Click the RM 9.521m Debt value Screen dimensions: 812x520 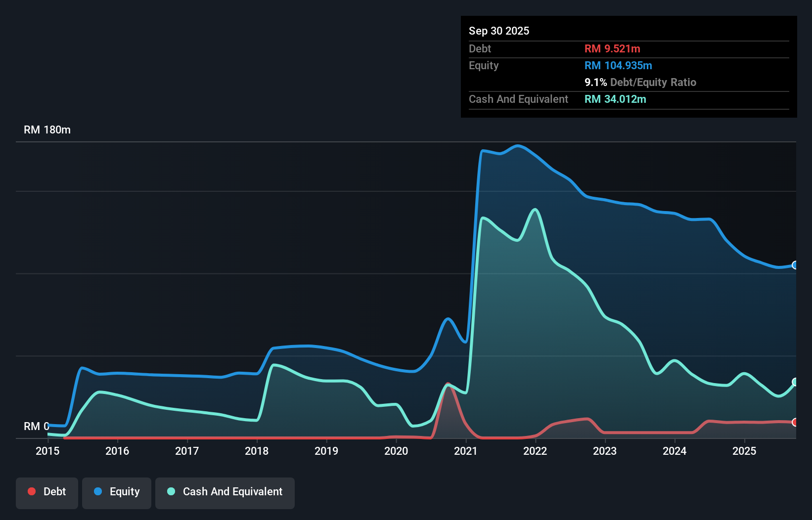click(612, 48)
